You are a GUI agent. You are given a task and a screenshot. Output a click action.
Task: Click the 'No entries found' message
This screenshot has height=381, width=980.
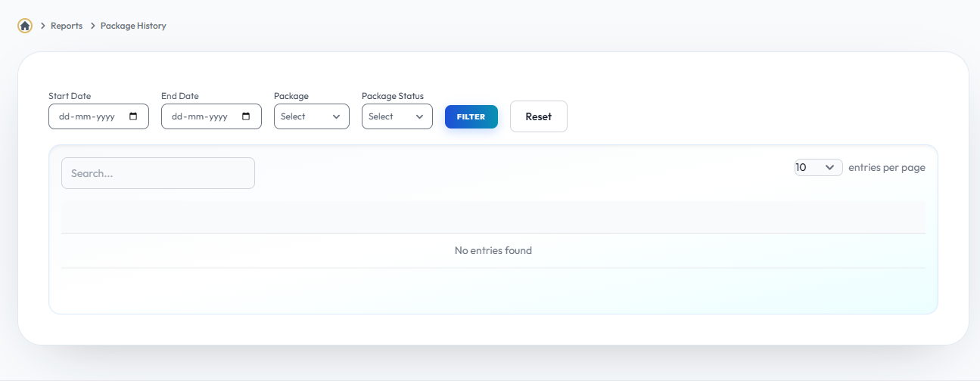(493, 250)
